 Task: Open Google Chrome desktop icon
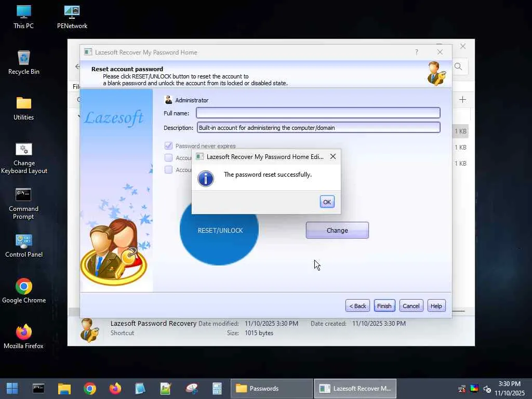click(x=24, y=291)
